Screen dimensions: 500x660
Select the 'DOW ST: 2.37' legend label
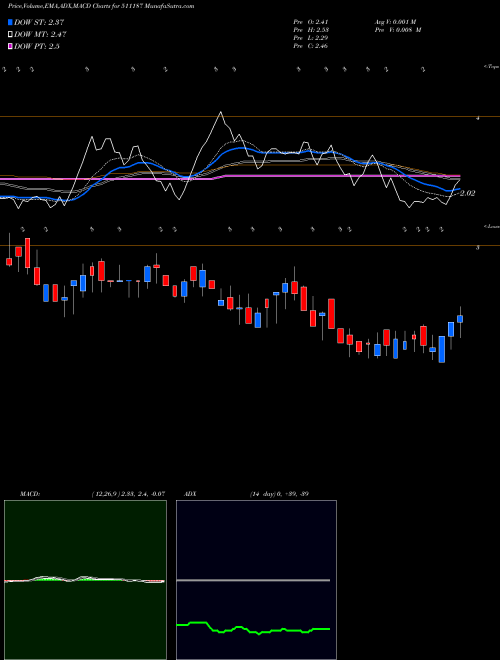[x=39, y=22]
